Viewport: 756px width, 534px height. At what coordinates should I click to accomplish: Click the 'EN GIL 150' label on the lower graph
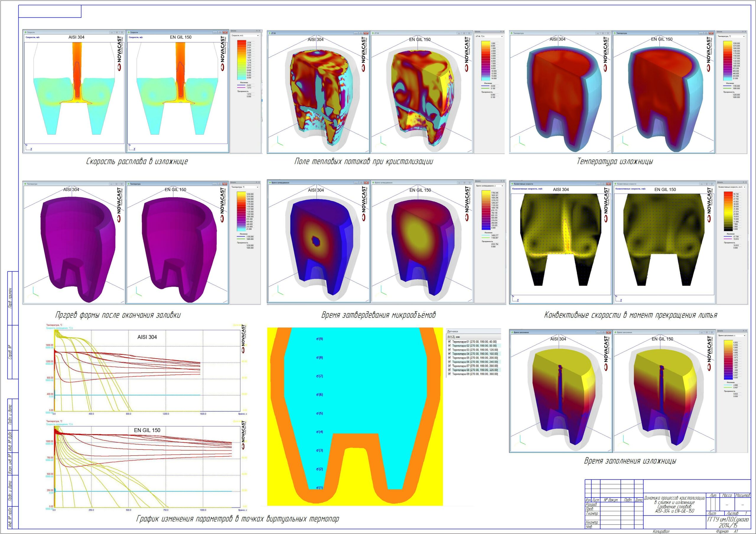point(147,430)
